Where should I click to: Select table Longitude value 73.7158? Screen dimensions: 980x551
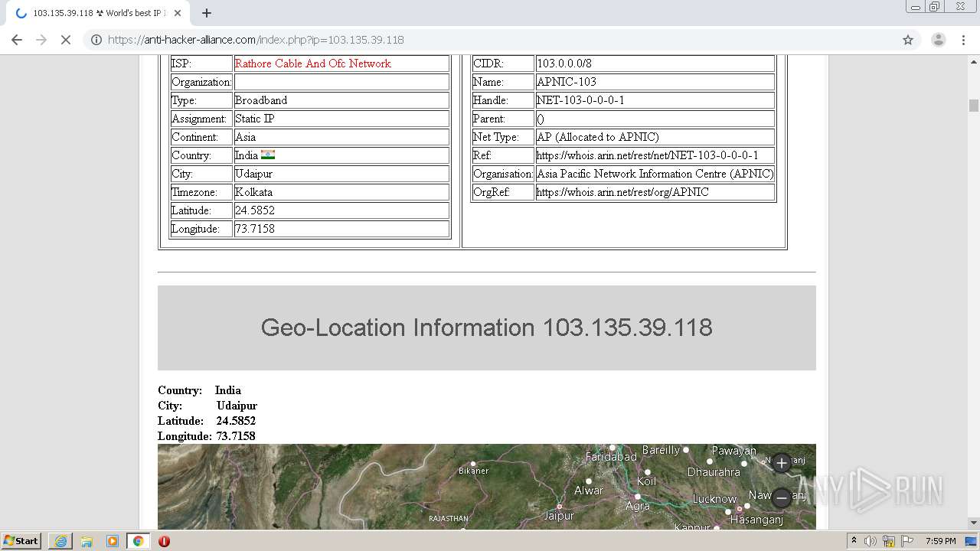tap(255, 229)
